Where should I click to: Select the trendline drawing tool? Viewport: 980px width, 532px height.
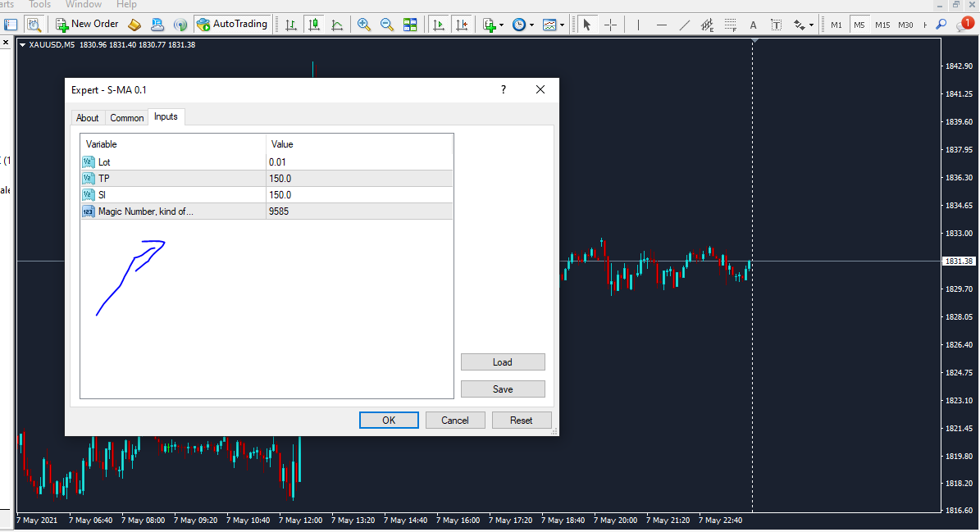point(685,25)
